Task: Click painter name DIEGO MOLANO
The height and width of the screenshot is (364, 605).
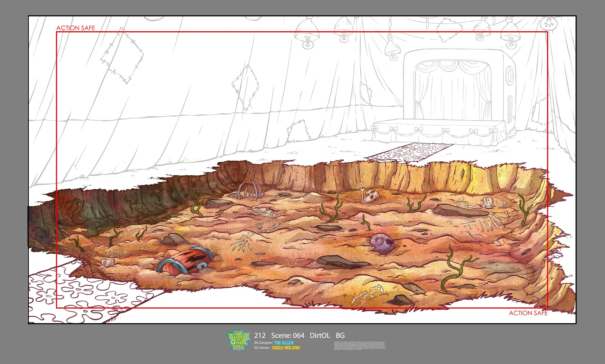Action: [x=286, y=348]
